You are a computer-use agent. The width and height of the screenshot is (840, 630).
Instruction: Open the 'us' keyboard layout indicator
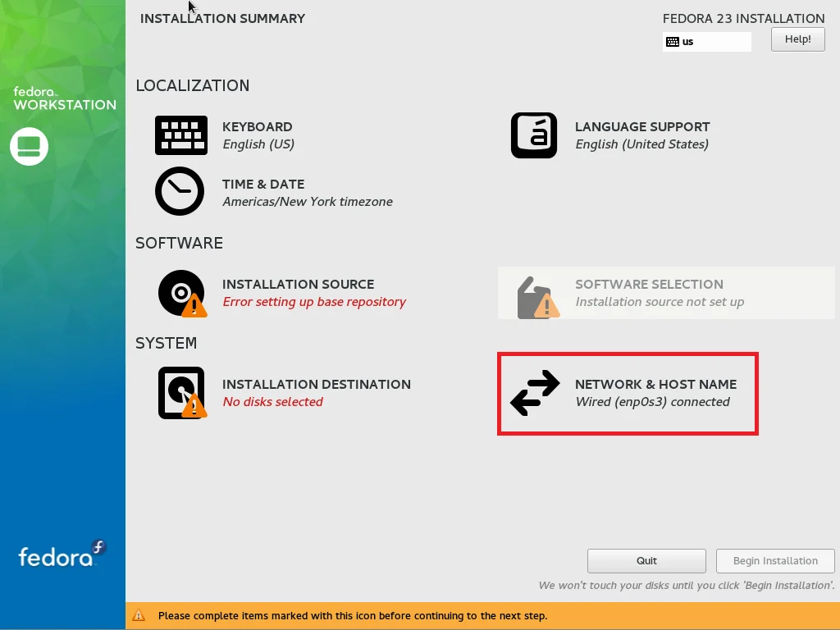pyautogui.click(x=706, y=42)
